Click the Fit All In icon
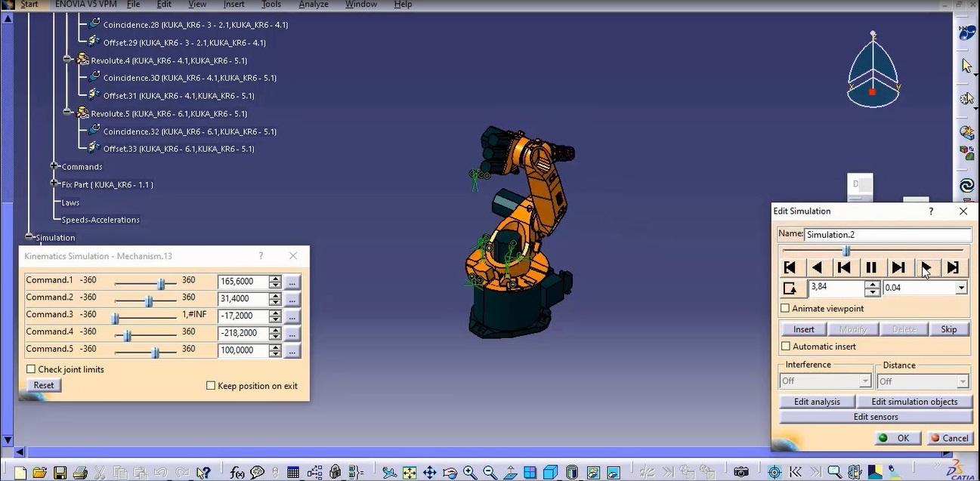Screen dimensions: 980x481 [x=410, y=473]
